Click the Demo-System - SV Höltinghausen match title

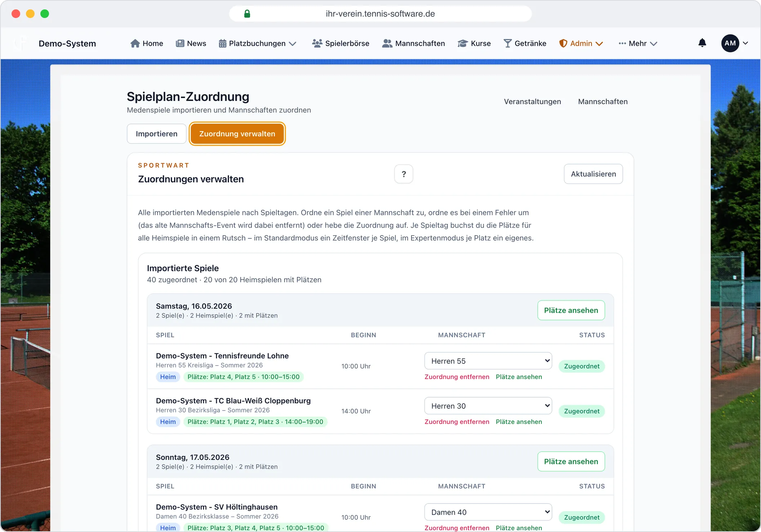[x=217, y=507]
